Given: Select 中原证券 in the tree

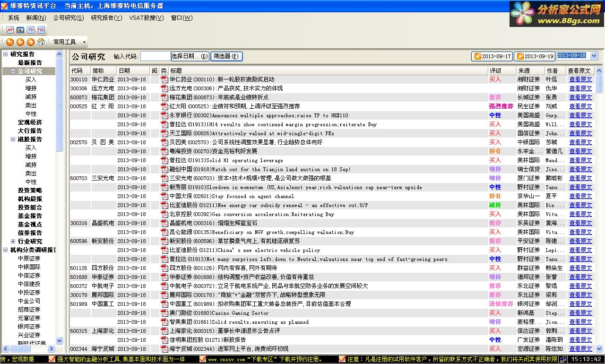Looking at the screenshot, I should pyautogui.click(x=29, y=259).
